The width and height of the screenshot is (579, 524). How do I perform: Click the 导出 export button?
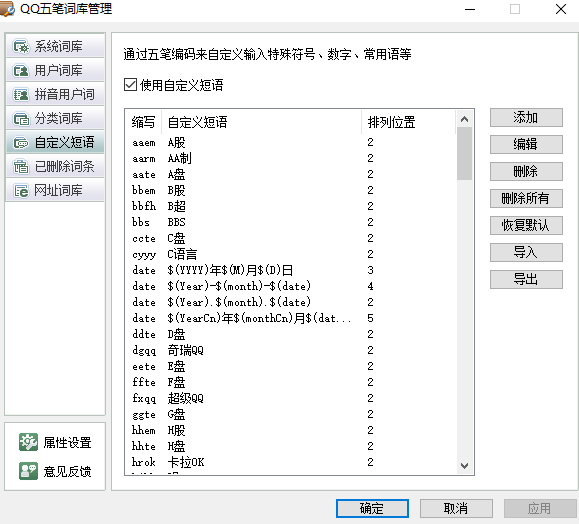pos(526,279)
